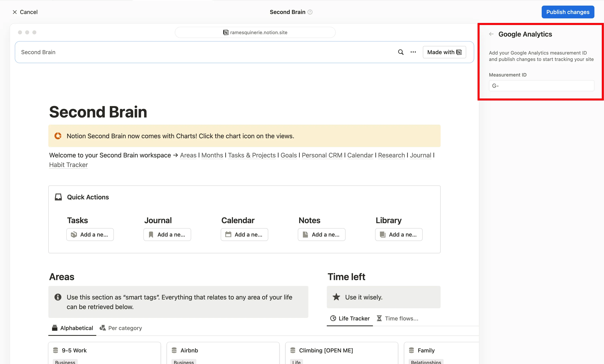
Task: Click the Time left heading
Action: point(346,277)
